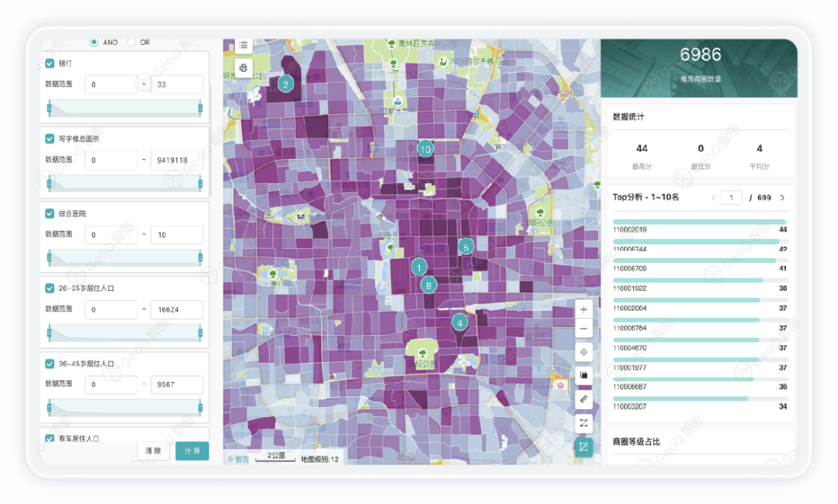This screenshot has width=838, height=504.
Task: Uncheck the 26~35岁居住人口 checkbox
Action: pyautogui.click(x=50, y=288)
